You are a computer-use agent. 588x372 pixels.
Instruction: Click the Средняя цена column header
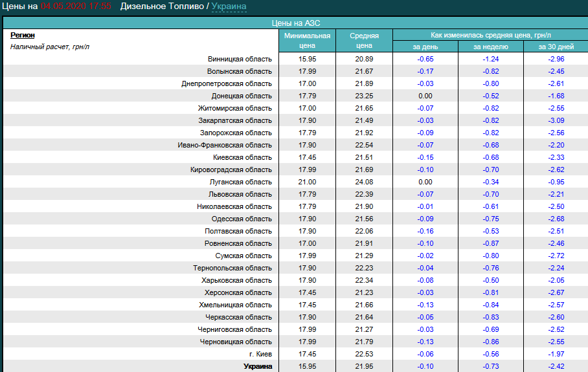[364, 41]
